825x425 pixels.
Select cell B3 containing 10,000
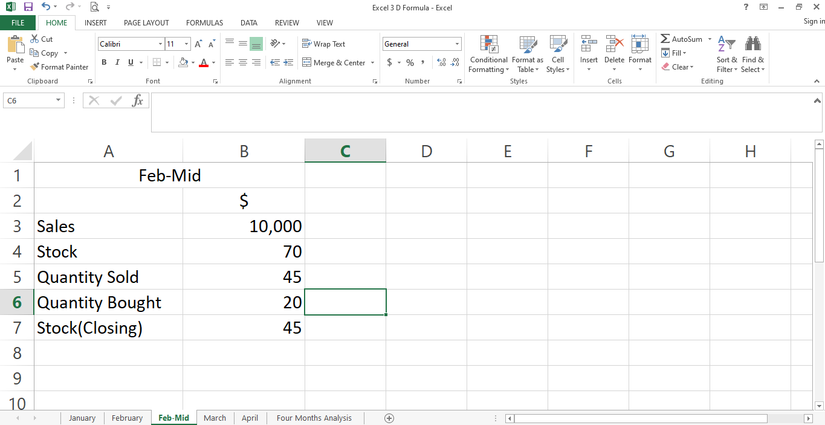(244, 227)
